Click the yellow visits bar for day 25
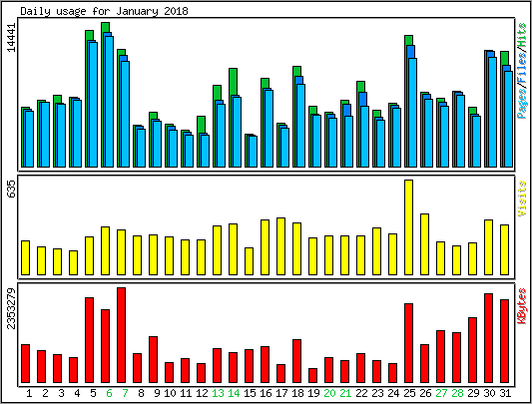The height and width of the screenshot is (404, 532). pyautogui.click(x=409, y=227)
